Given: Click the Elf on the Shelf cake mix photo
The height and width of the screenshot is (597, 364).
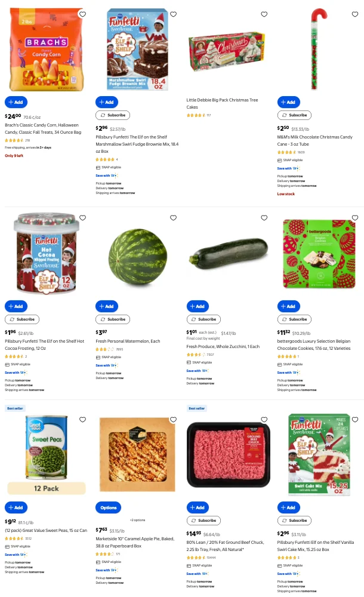Looking at the screenshot, I should [319, 454].
